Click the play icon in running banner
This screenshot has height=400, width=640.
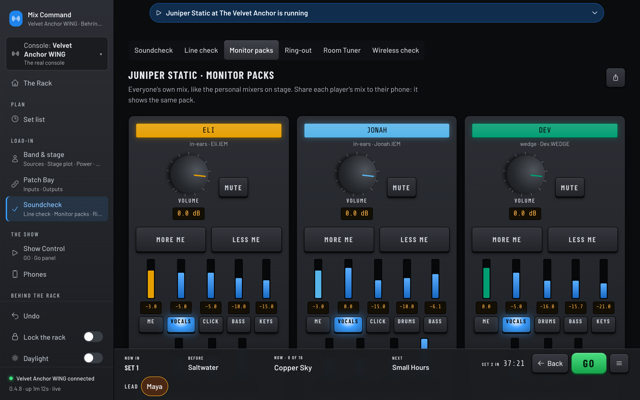159,13
